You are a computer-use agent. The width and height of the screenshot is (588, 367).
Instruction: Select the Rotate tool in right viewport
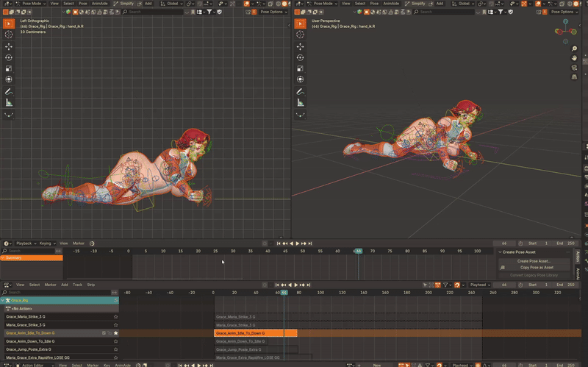300,57
